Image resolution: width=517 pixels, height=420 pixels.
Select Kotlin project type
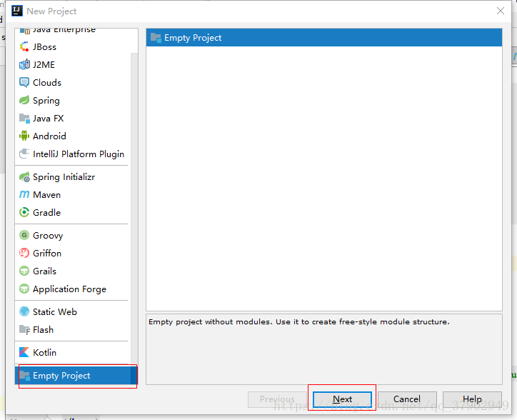pos(73,352)
